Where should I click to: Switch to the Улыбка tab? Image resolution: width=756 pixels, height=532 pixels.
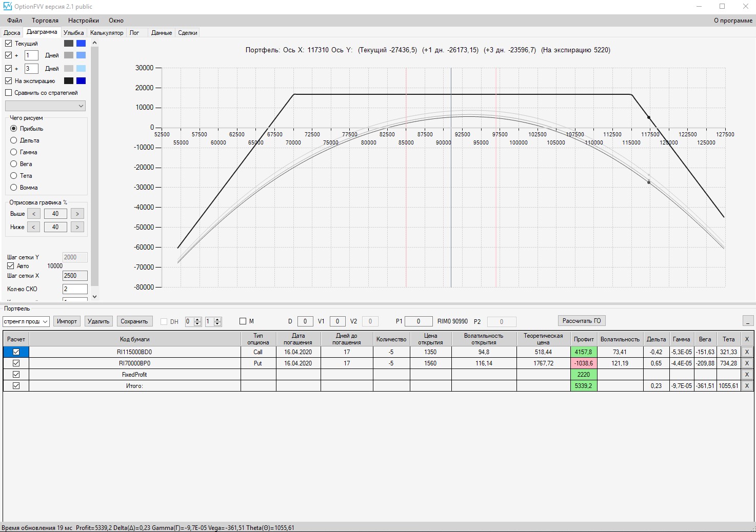click(74, 33)
